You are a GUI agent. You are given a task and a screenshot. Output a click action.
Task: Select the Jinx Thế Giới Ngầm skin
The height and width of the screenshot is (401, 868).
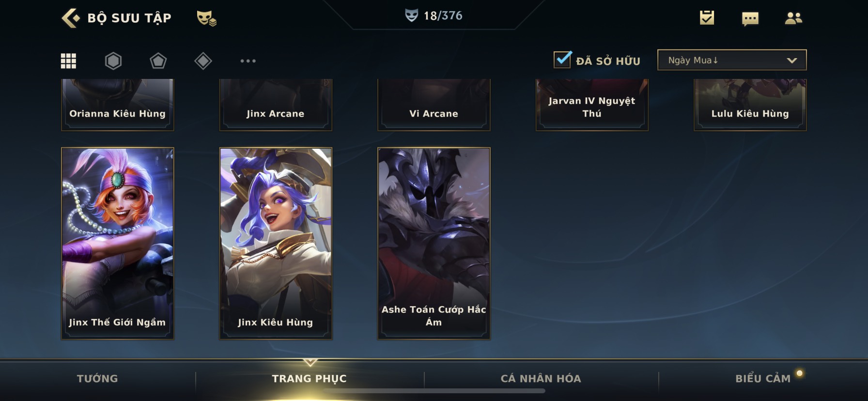coord(118,243)
